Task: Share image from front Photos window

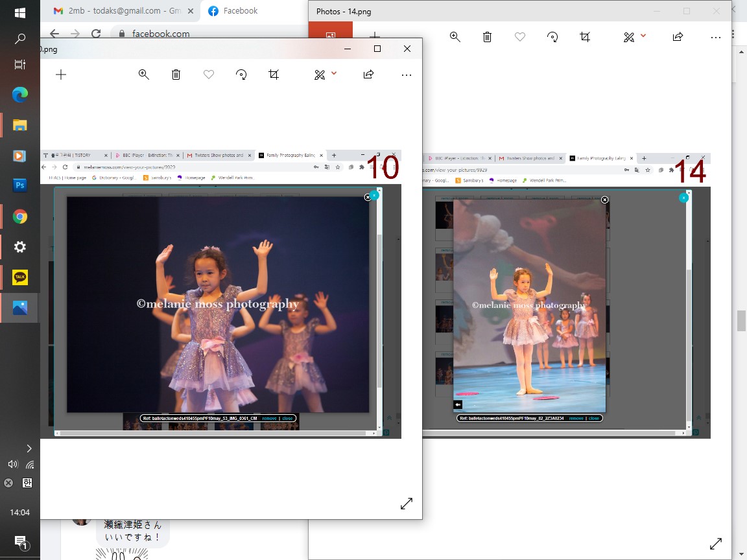Action: [368, 75]
